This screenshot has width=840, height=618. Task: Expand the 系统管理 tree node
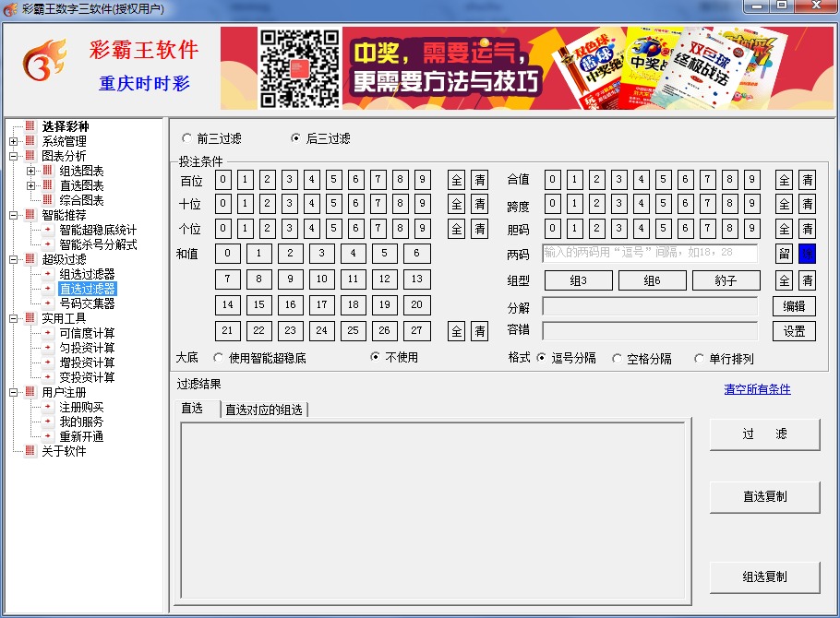(x=13, y=141)
